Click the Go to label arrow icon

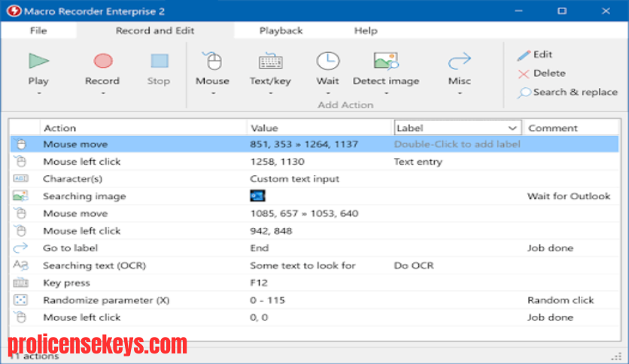pyautogui.click(x=20, y=247)
